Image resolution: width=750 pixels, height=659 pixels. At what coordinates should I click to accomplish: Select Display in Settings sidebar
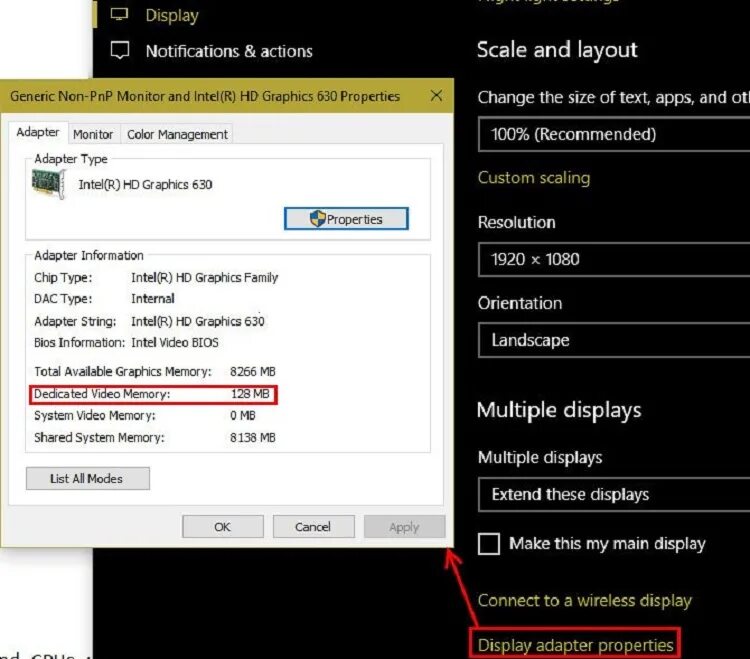tap(172, 15)
